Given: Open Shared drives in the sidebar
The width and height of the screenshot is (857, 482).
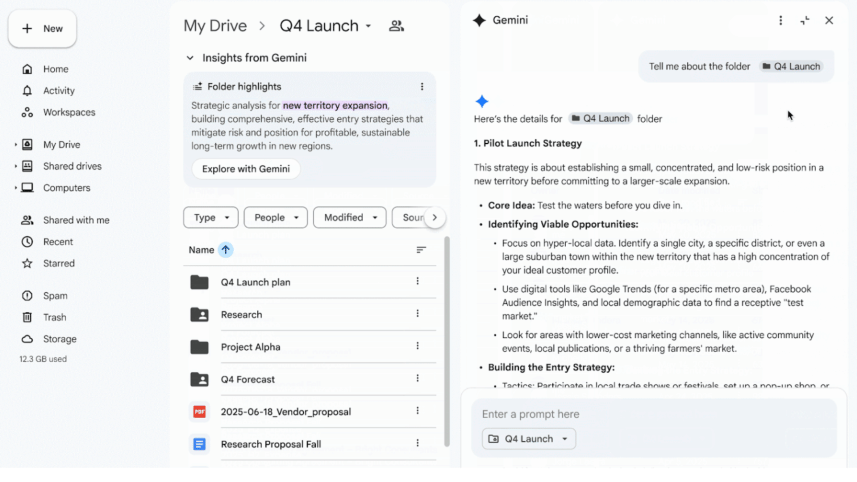Looking at the screenshot, I should (x=72, y=166).
